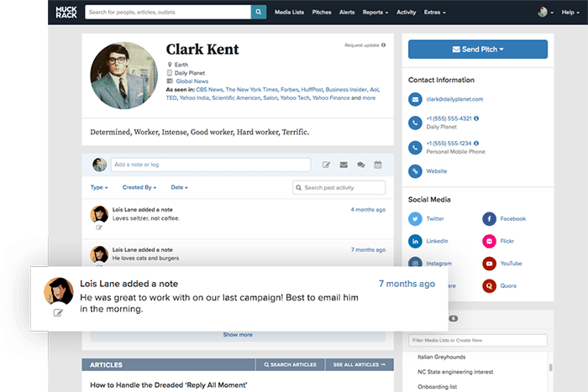Open the user avatar menu in navbar

545,12
